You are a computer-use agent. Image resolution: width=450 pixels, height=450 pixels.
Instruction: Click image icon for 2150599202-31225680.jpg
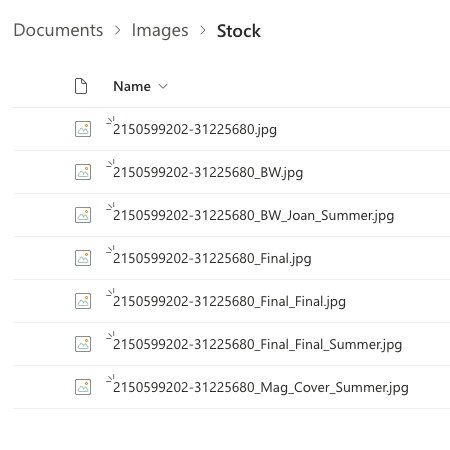(83, 129)
